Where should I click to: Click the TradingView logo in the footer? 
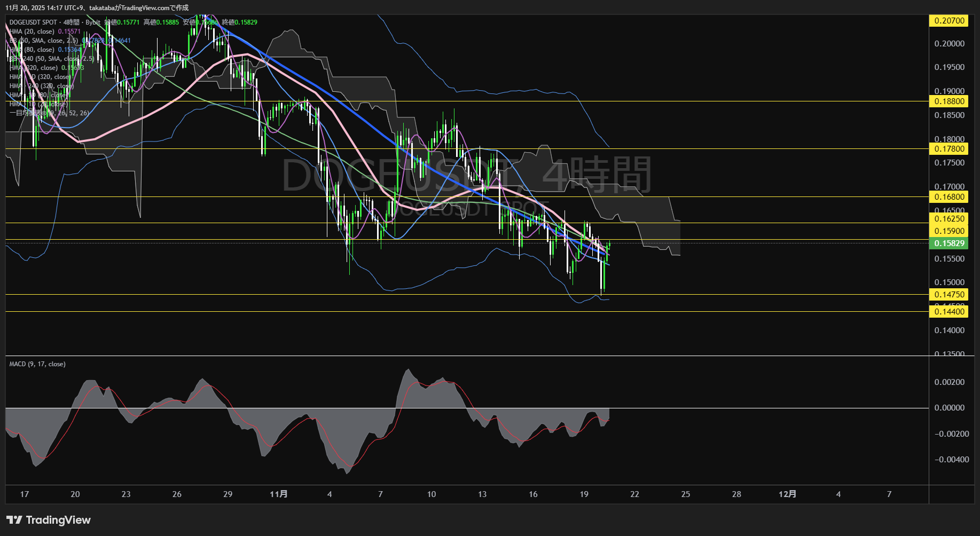(x=49, y=520)
